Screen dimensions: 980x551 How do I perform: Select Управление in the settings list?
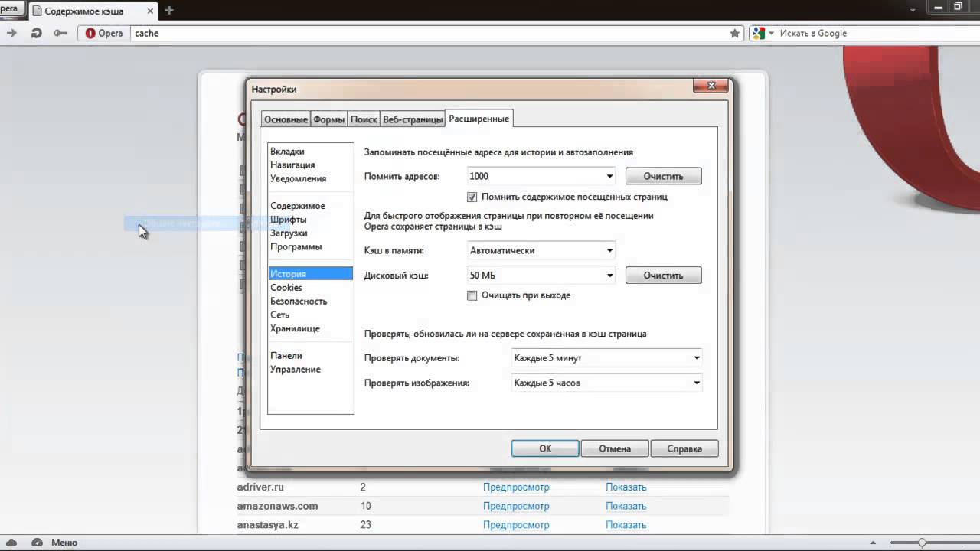(x=296, y=370)
